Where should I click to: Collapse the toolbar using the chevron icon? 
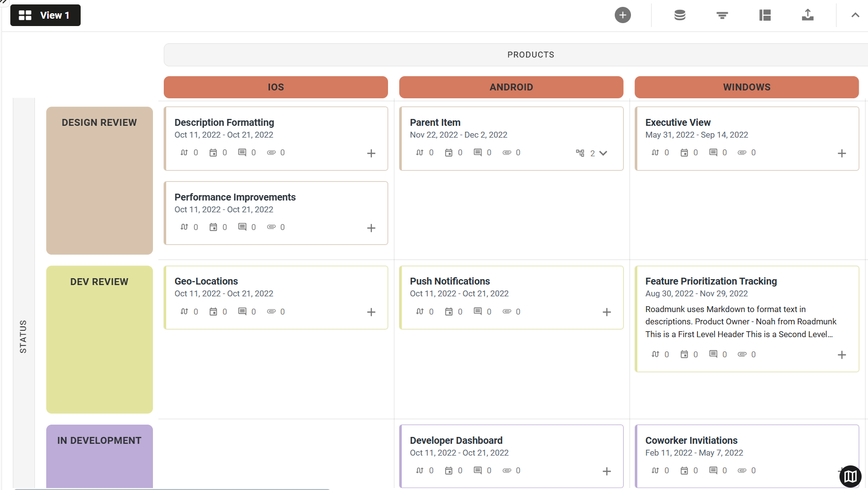pos(855,15)
